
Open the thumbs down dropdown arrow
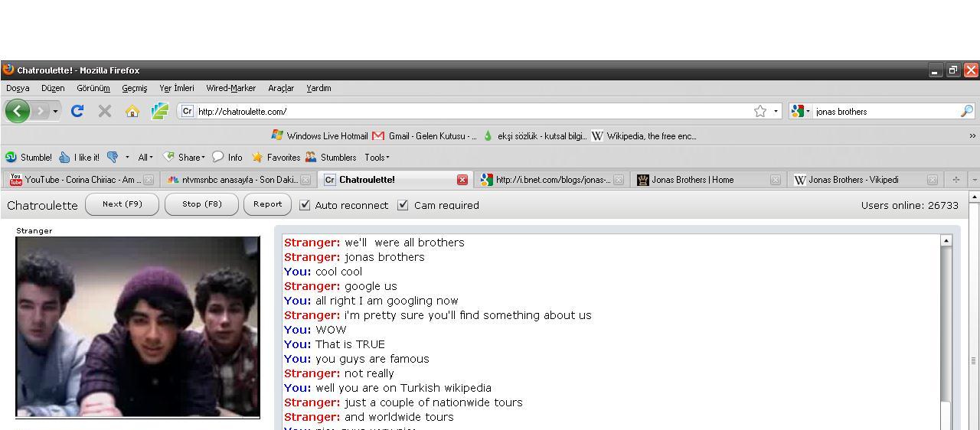click(x=127, y=158)
